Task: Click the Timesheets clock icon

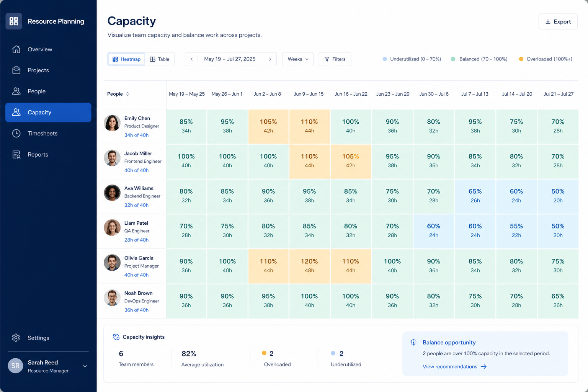Action: (16, 133)
